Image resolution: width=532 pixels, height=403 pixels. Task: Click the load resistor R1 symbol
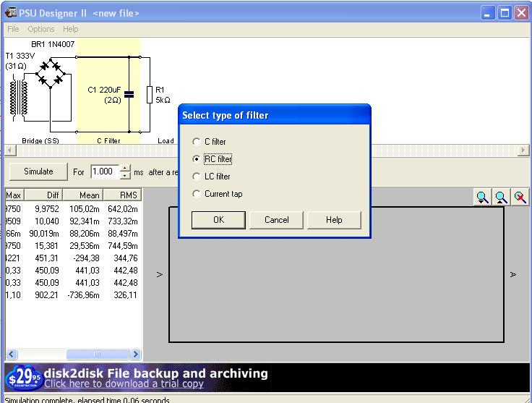click(150, 95)
